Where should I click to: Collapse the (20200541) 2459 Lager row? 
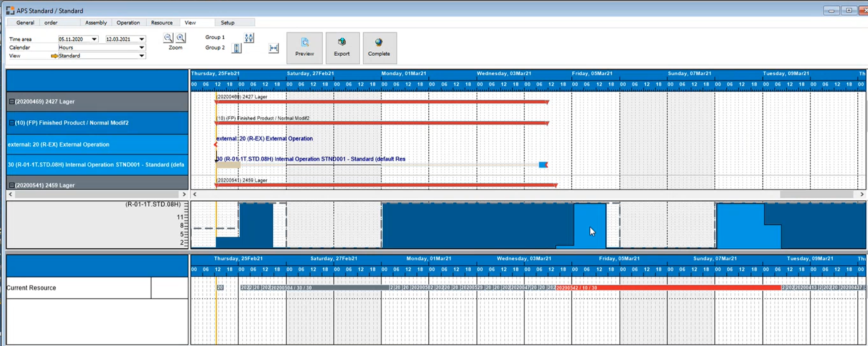(x=12, y=185)
